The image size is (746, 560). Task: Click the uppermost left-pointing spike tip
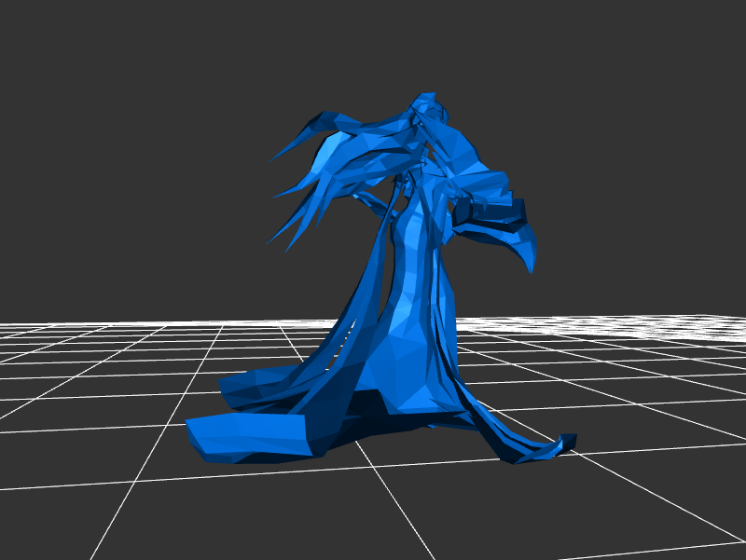coord(273,158)
